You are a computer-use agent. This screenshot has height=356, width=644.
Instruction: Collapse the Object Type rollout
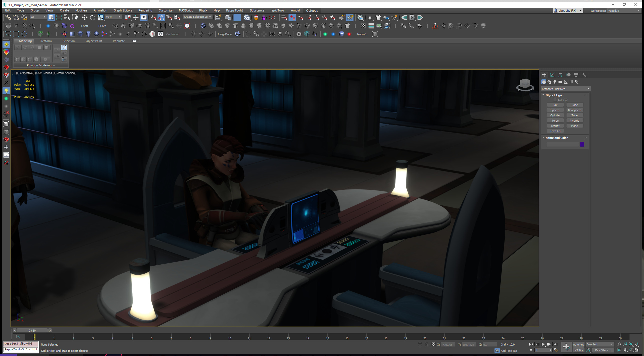(554, 95)
